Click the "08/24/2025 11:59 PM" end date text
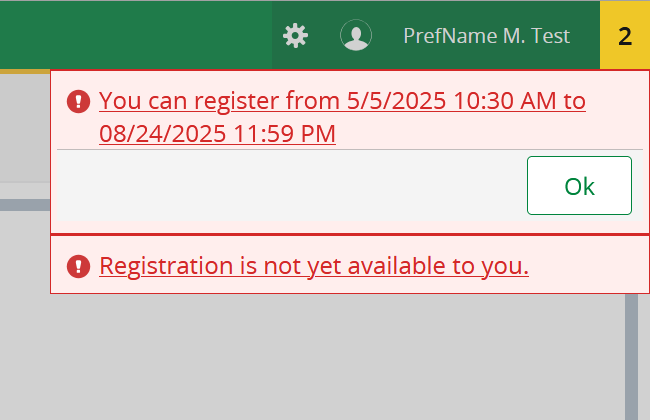Viewport: 650px width, 420px height. pyautogui.click(x=217, y=133)
